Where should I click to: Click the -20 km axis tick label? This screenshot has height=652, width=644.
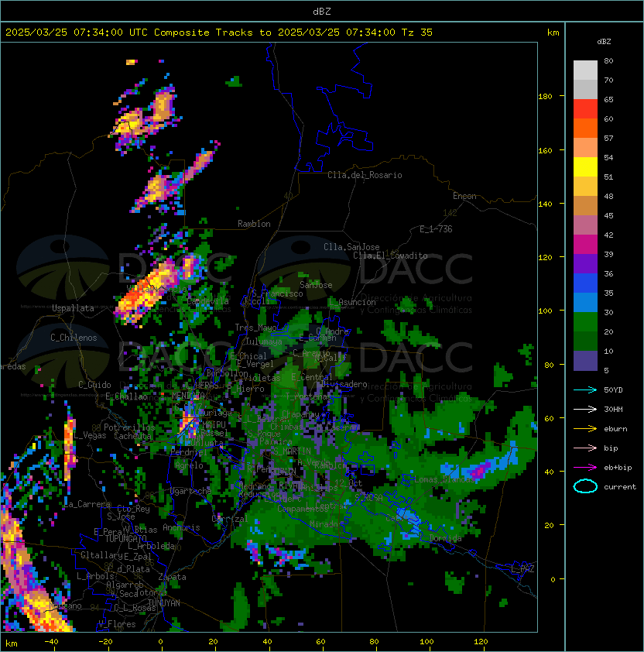[x=105, y=642]
